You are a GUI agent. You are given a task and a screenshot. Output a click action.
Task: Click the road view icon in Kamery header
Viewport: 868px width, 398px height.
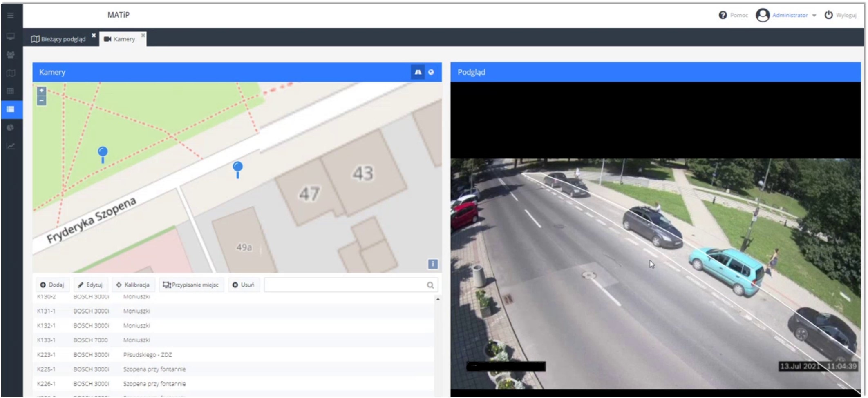point(418,72)
